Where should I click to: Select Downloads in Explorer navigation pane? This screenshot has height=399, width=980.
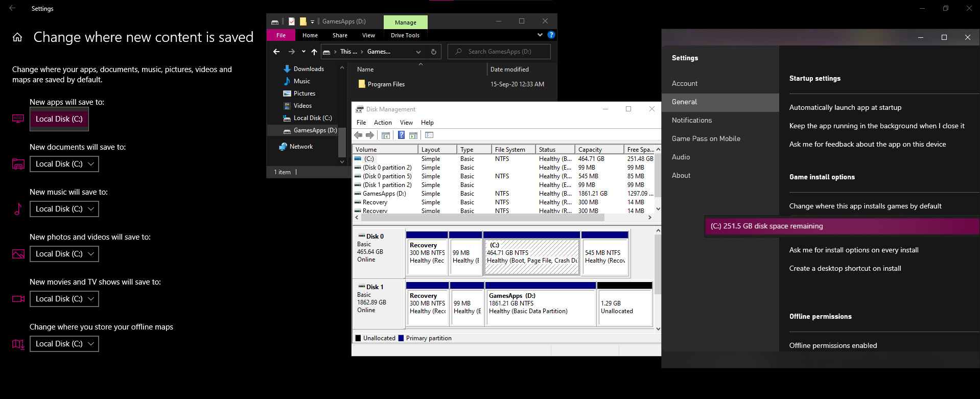pos(309,69)
